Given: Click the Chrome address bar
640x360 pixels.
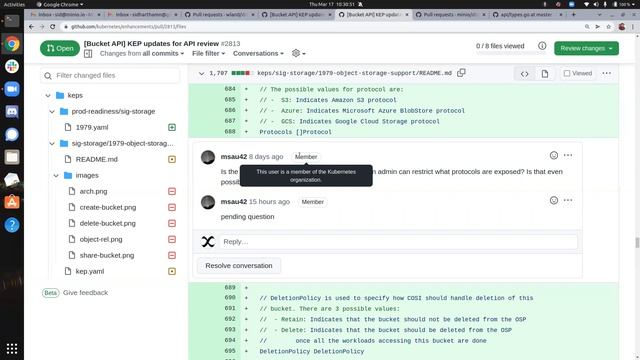Looking at the screenshot, I should click(322, 27).
